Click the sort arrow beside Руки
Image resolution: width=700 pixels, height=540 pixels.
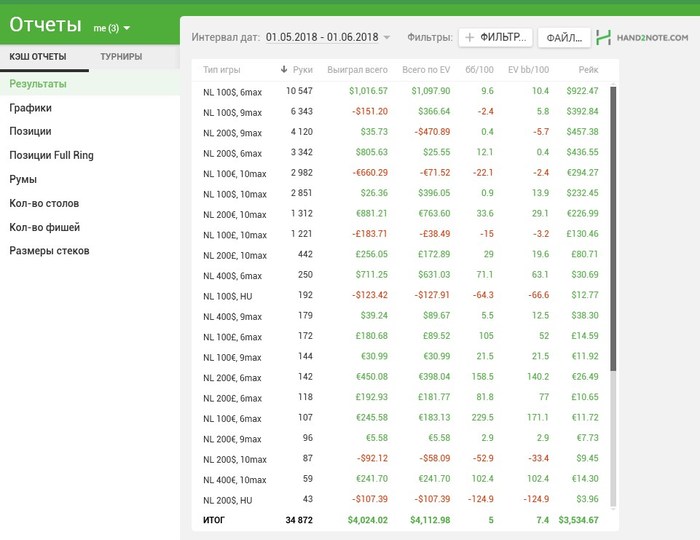pos(283,69)
